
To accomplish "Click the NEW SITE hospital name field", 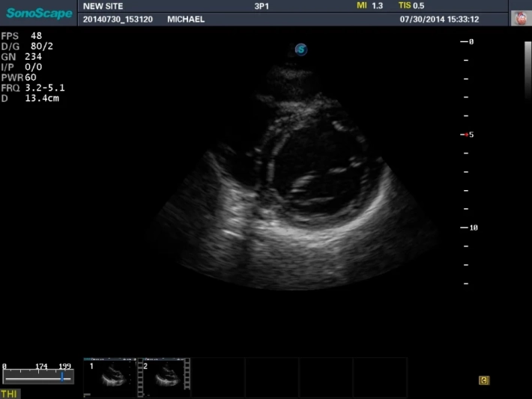I will coord(103,6).
